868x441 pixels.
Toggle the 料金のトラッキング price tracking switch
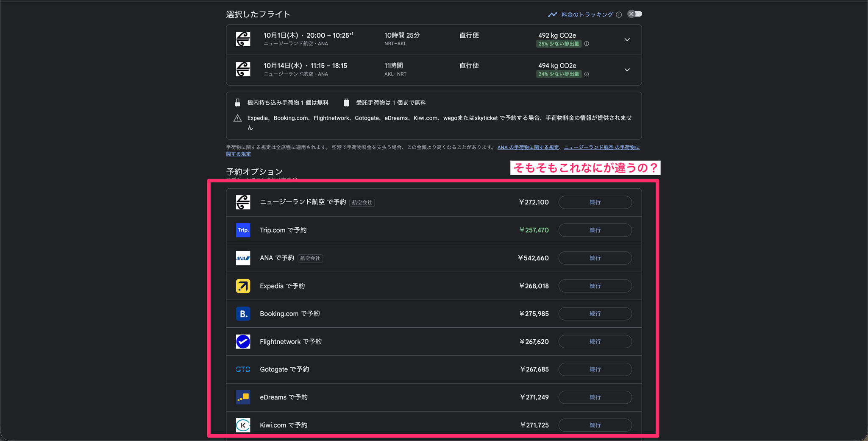(635, 14)
